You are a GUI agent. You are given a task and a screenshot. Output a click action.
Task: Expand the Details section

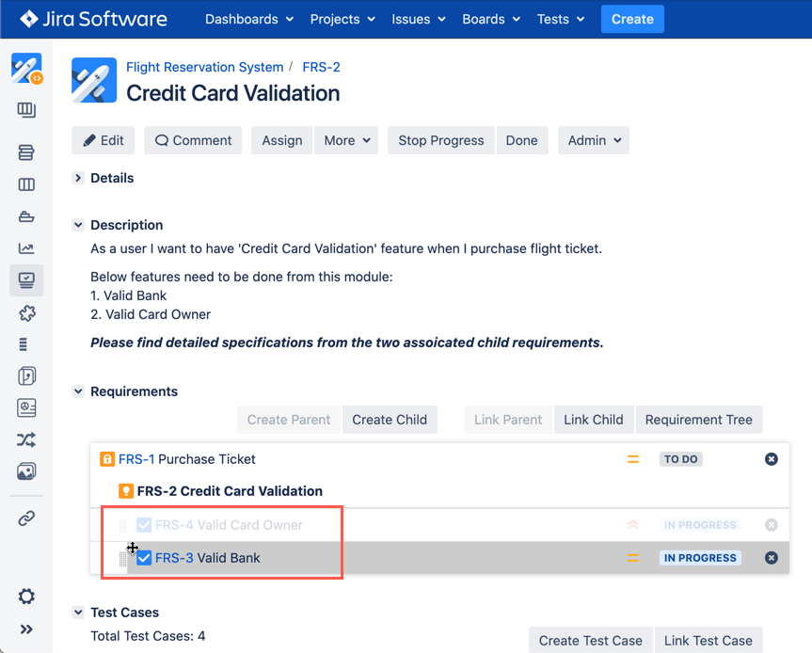[78, 178]
